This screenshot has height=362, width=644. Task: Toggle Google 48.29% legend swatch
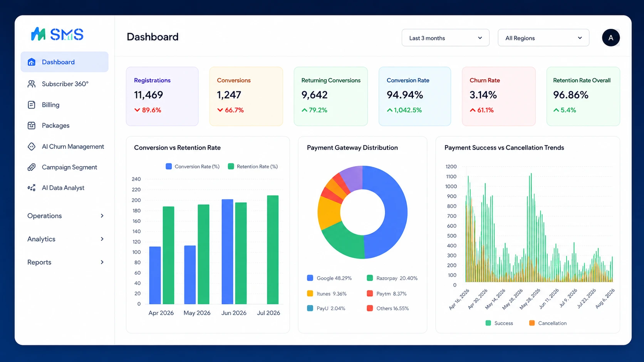pyautogui.click(x=310, y=278)
